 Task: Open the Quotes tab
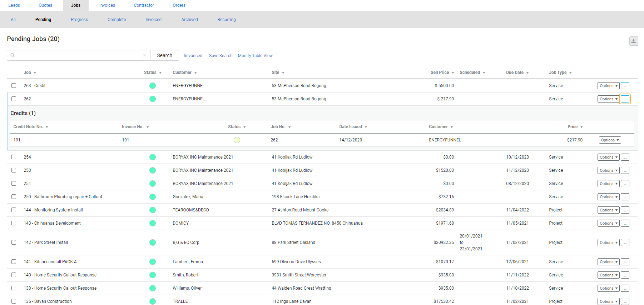point(45,5)
